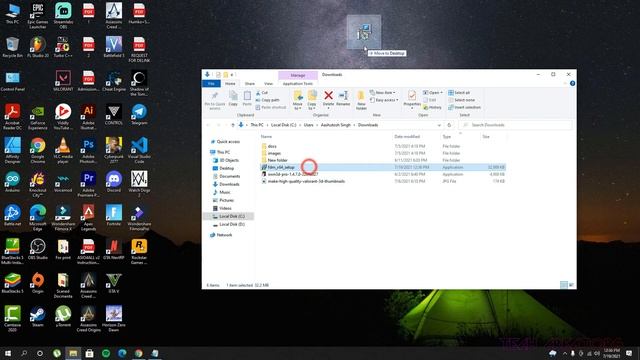
Task: Select the Origin desktop shortcut
Action: click(38, 283)
